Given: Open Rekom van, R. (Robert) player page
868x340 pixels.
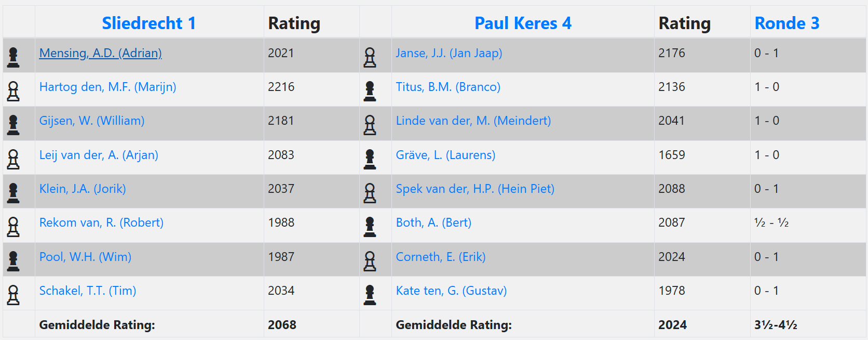Looking at the screenshot, I should (x=101, y=223).
